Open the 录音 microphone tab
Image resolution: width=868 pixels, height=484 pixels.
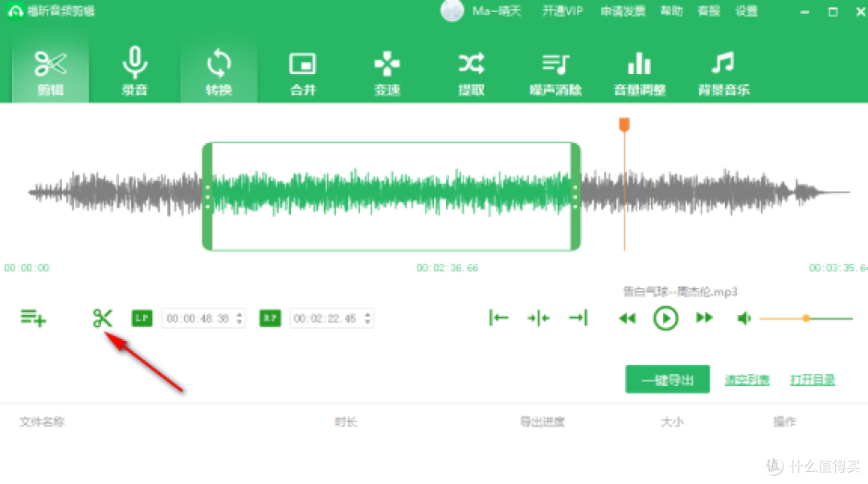click(134, 72)
